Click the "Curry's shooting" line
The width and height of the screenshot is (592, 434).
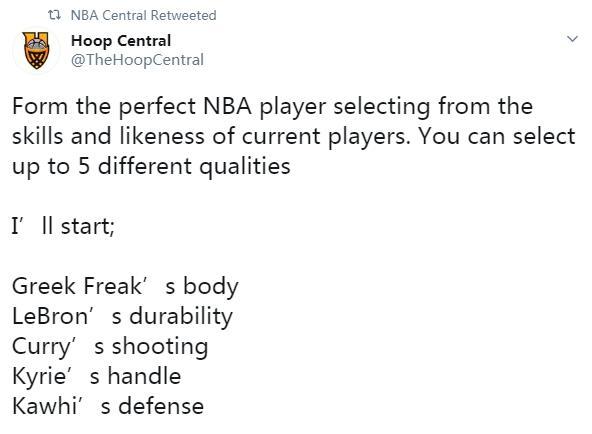pos(110,346)
